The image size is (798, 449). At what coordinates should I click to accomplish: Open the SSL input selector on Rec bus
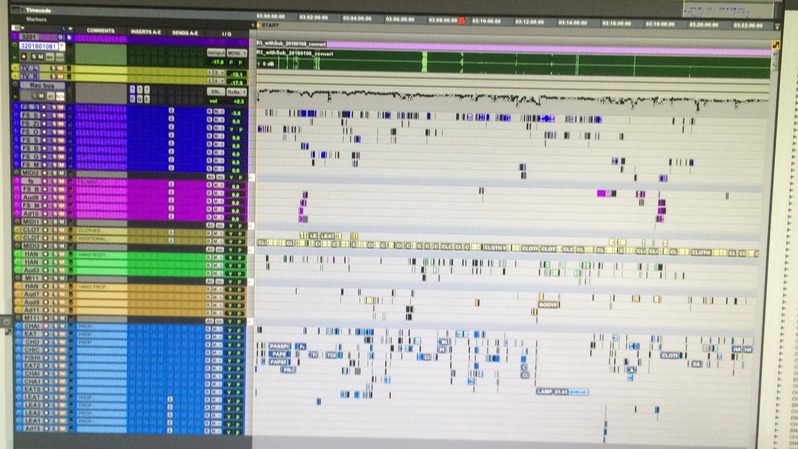point(216,92)
